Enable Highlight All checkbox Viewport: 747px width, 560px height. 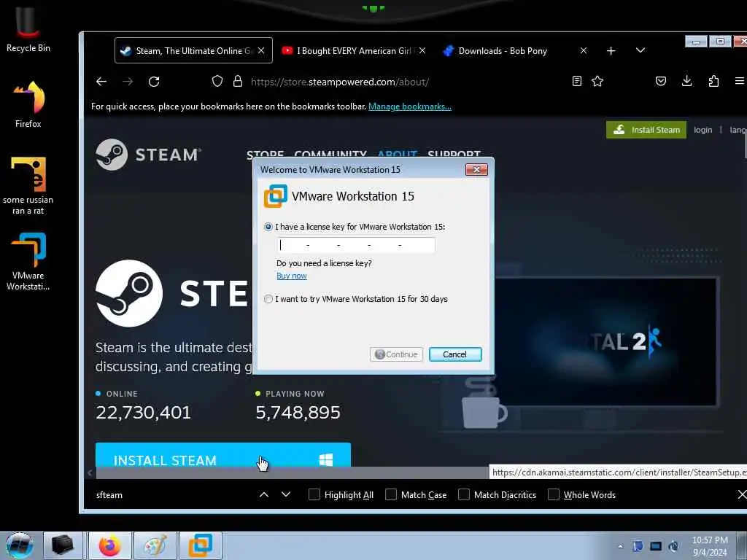(314, 495)
